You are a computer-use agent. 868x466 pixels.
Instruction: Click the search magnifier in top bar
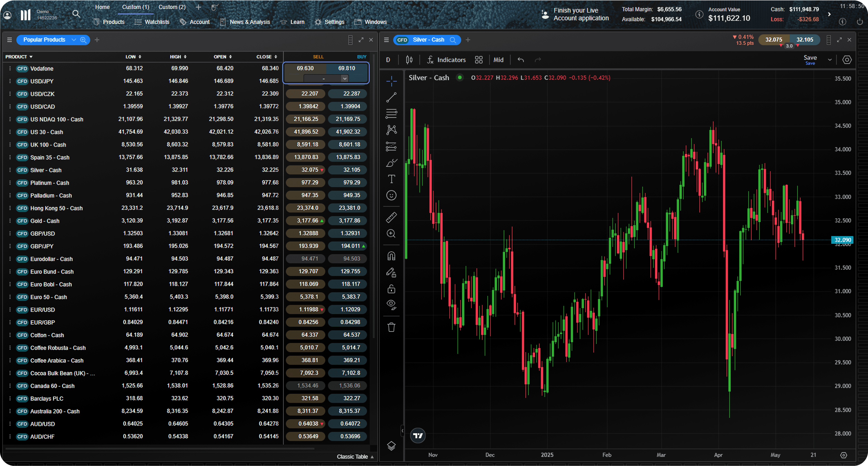(76, 14)
